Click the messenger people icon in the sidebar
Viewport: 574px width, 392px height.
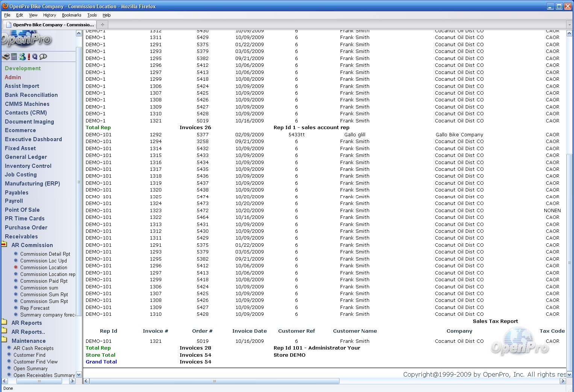[22, 57]
